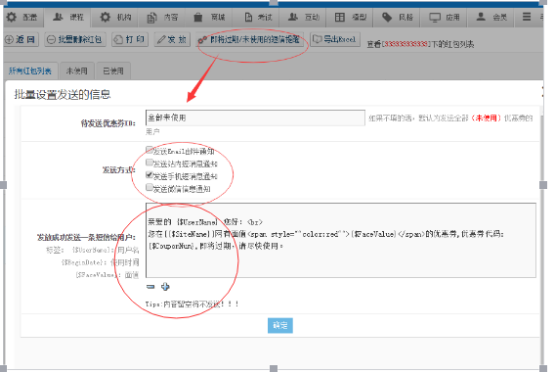554x372 pixels.
Task: Open the 配置 settings gear menu
Action: coord(22,17)
